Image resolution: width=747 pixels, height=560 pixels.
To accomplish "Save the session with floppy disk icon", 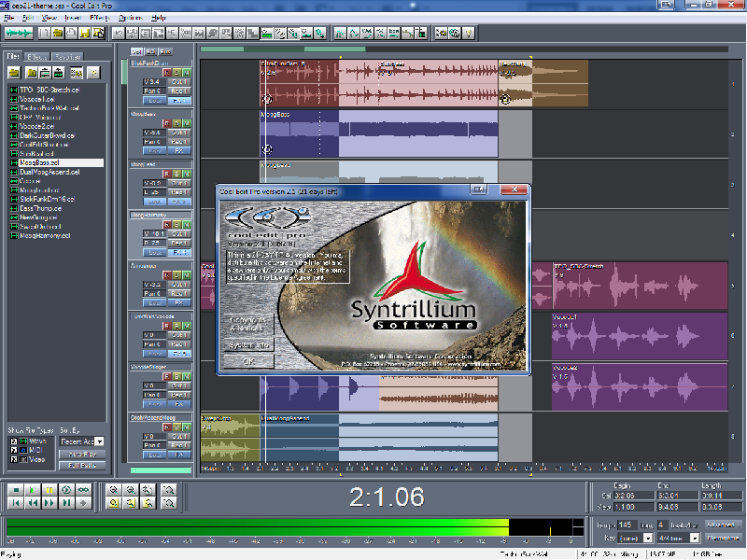I will coord(85,33).
